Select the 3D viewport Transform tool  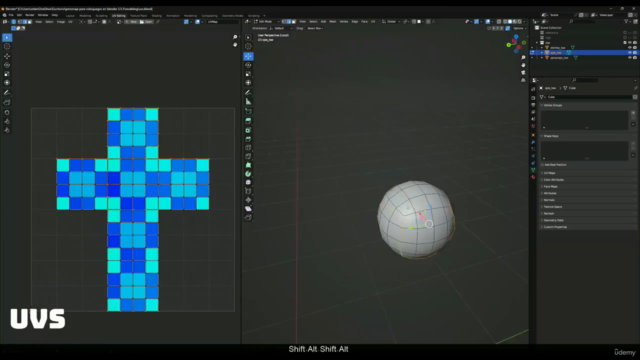(x=248, y=83)
